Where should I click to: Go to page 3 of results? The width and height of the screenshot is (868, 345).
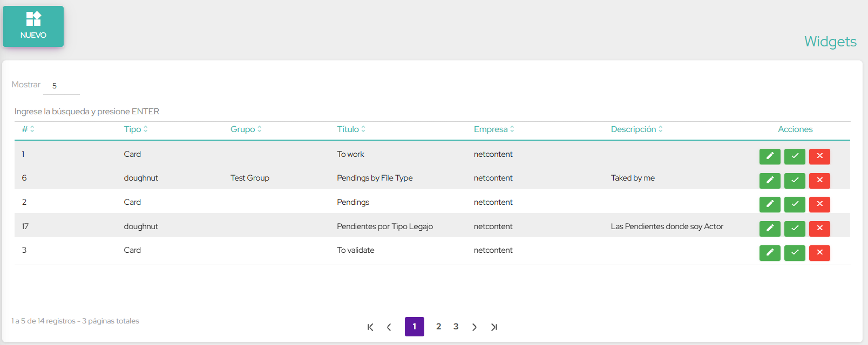456,327
